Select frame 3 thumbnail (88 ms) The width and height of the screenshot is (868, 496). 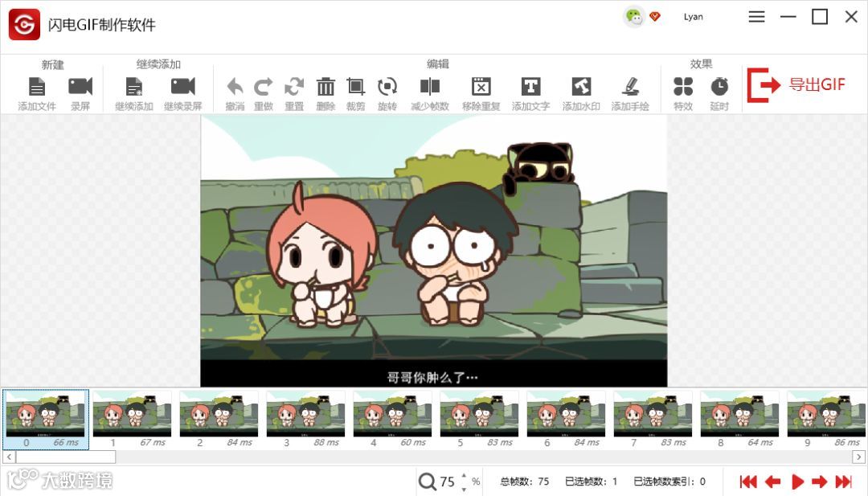(306, 419)
